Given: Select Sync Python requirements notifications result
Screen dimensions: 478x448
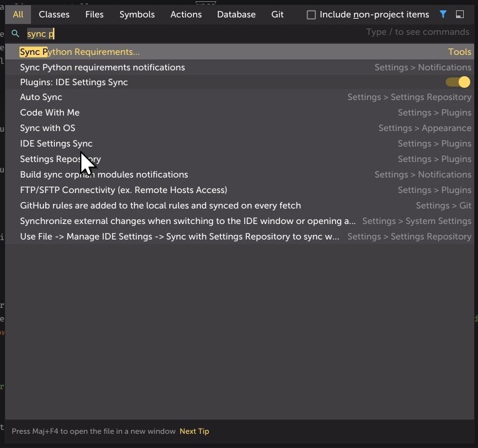Looking at the screenshot, I should (x=102, y=67).
